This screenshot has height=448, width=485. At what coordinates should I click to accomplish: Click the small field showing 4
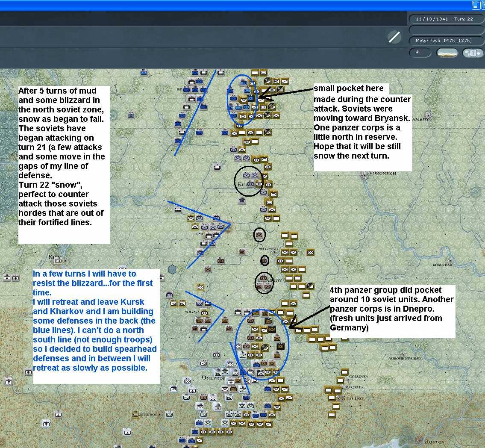420,53
